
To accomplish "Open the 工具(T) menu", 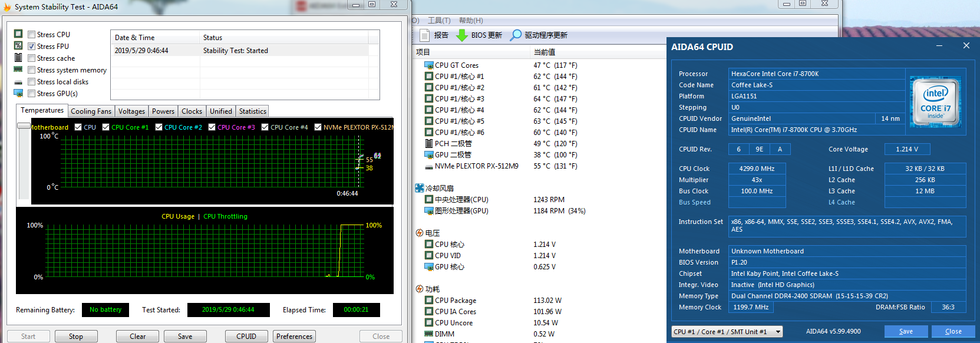I will [439, 21].
